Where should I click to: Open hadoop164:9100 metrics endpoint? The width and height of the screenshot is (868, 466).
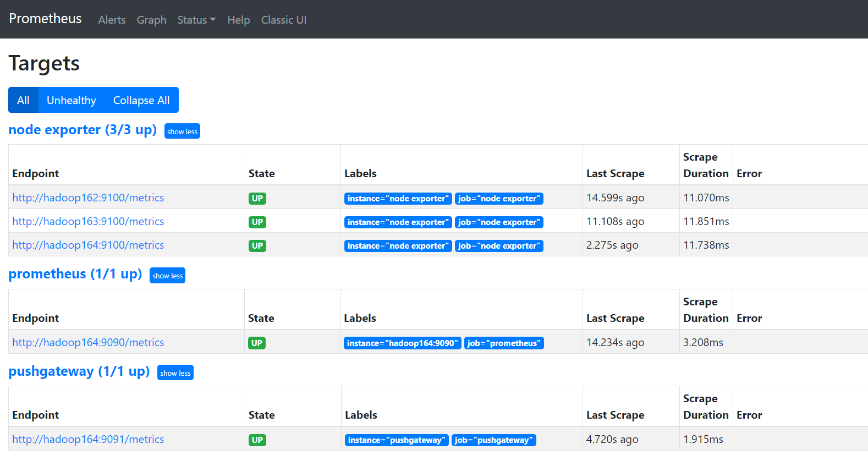tap(88, 245)
